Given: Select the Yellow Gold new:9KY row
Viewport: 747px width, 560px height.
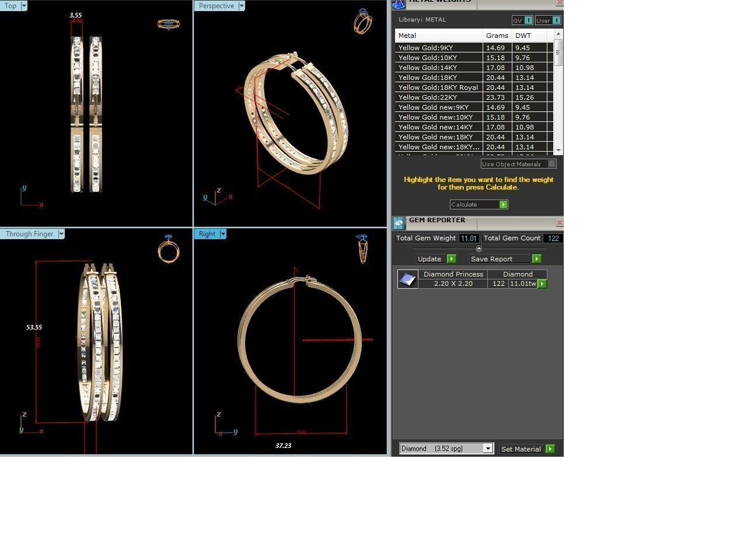Looking at the screenshot, I should point(474,107).
